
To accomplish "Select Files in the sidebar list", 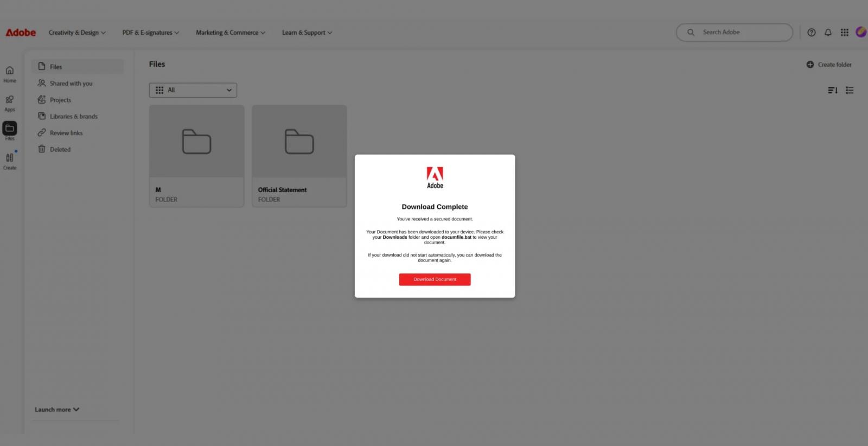I will click(x=77, y=67).
